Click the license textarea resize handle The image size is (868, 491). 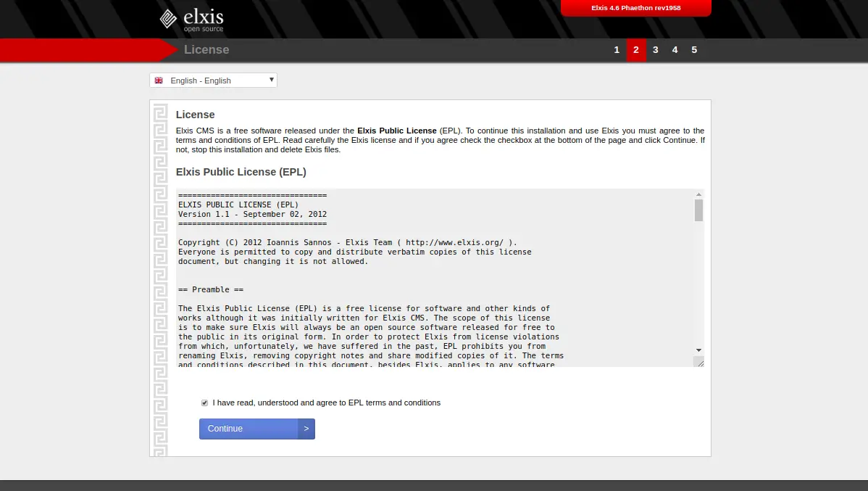click(x=699, y=363)
